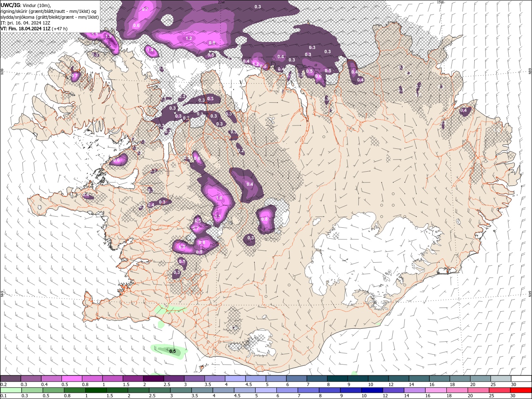The image size is (532, 399).
Task: Click the 'IT: þri. 16. 04. 2024 12Z' line
Action: click(x=25, y=23)
